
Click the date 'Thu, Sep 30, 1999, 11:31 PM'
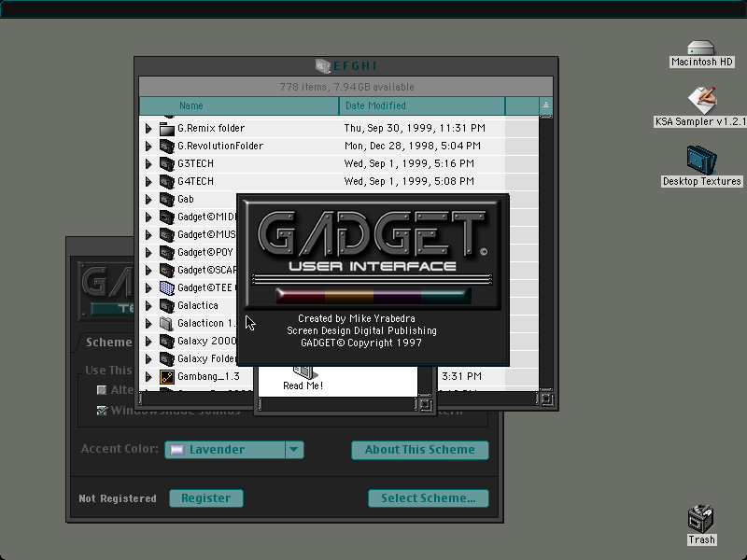pyautogui.click(x=415, y=128)
